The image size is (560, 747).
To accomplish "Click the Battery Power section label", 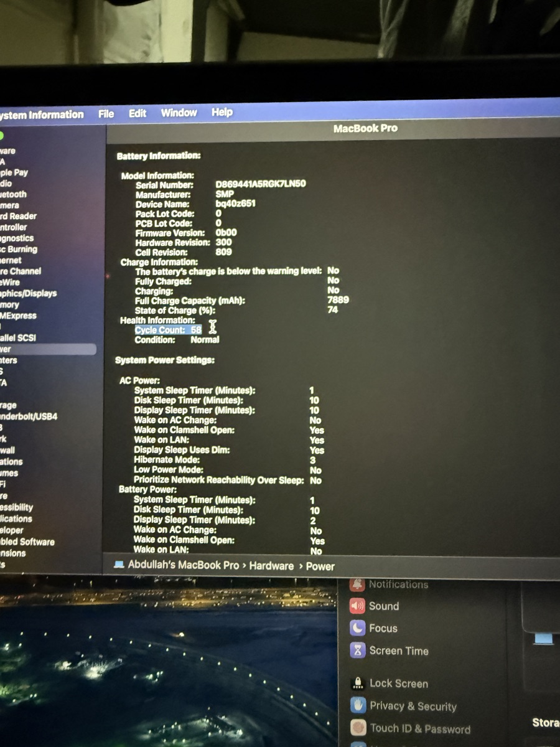I will pos(147,490).
